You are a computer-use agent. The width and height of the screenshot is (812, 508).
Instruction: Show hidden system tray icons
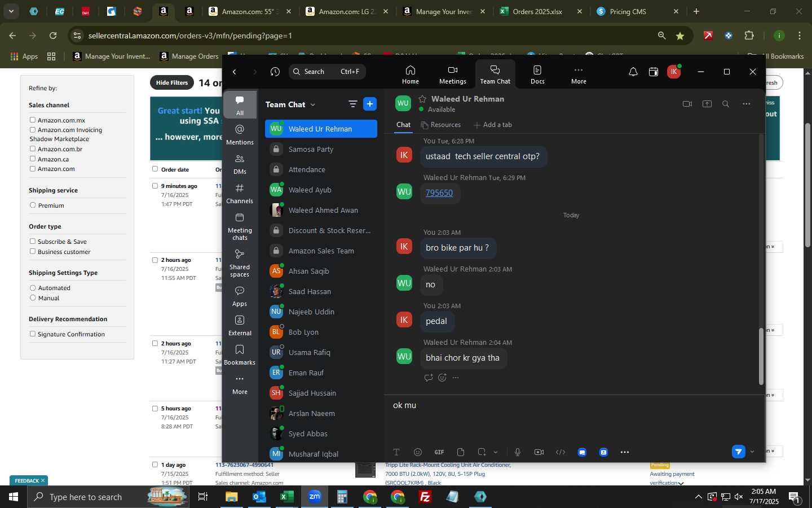(698, 497)
